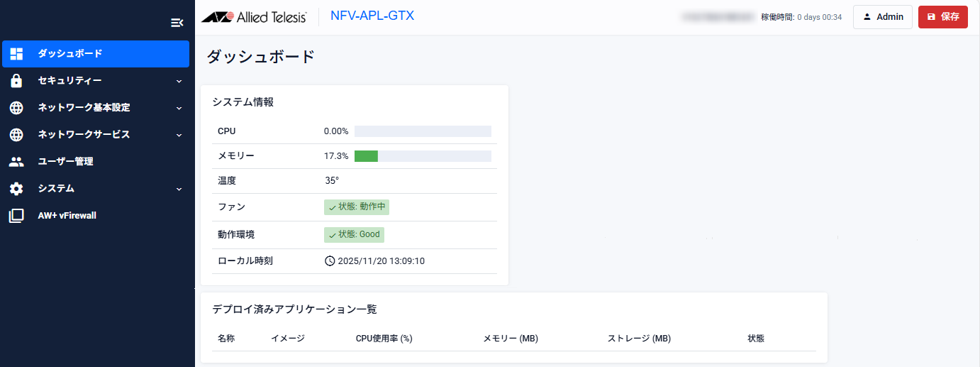Expand the ネットワーク基本設定 chevron
Viewport: 980px width, 367px height.
point(179,108)
